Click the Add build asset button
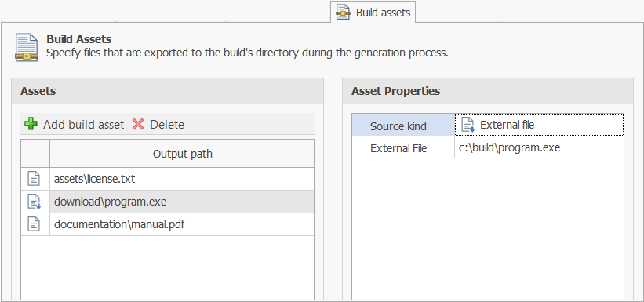This screenshot has height=302, width=644. [75, 124]
